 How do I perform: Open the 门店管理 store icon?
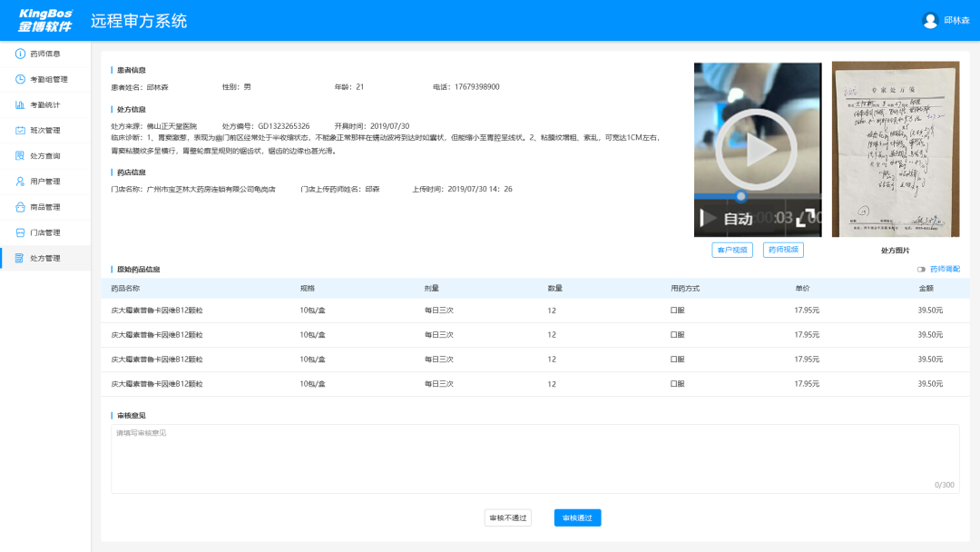[x=20, y=232]
